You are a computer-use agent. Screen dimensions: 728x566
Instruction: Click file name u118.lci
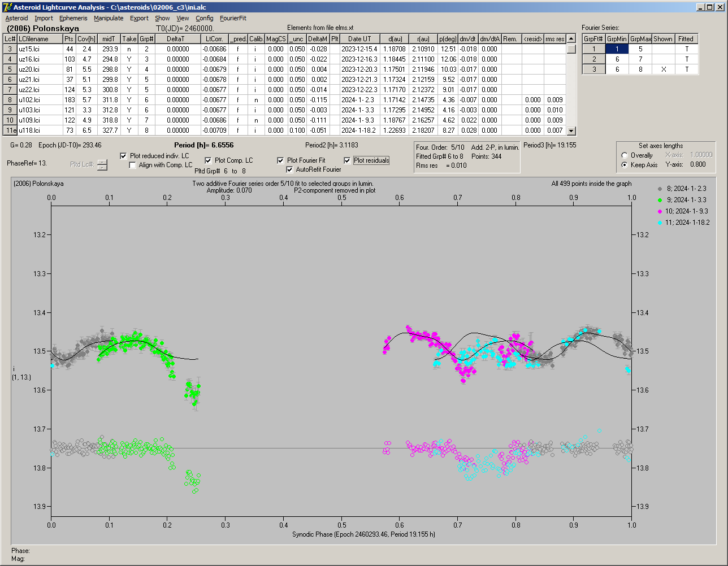29,130
